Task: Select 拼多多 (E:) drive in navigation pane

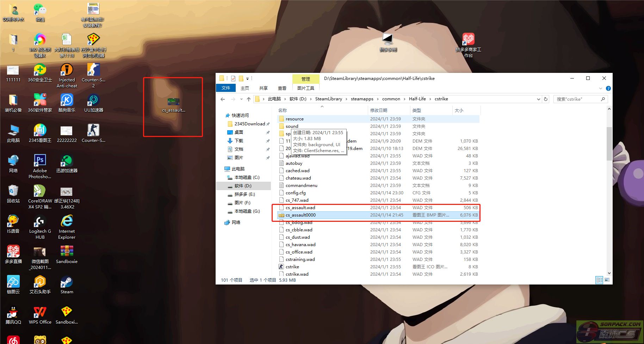Action: (x=244, y=194)
